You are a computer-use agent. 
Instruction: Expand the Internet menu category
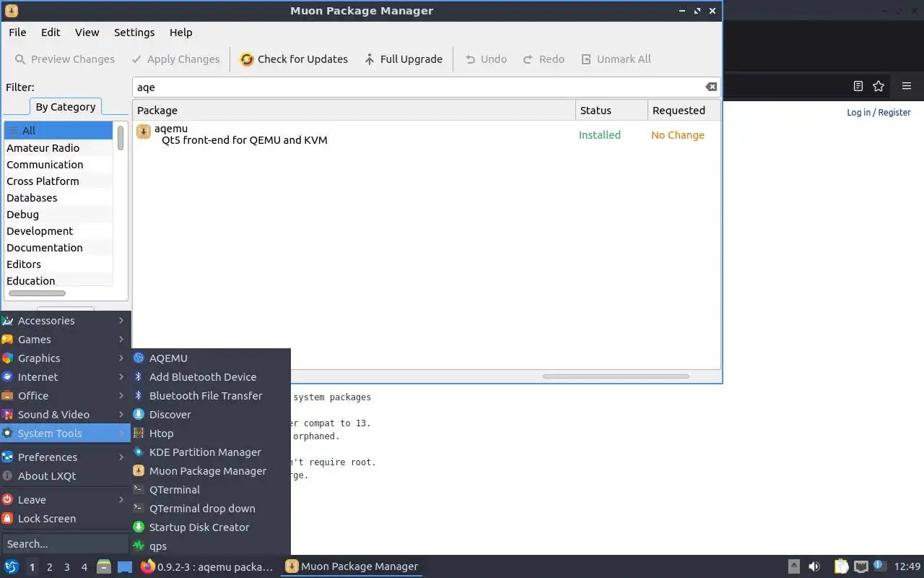click(x=65, y=377)
